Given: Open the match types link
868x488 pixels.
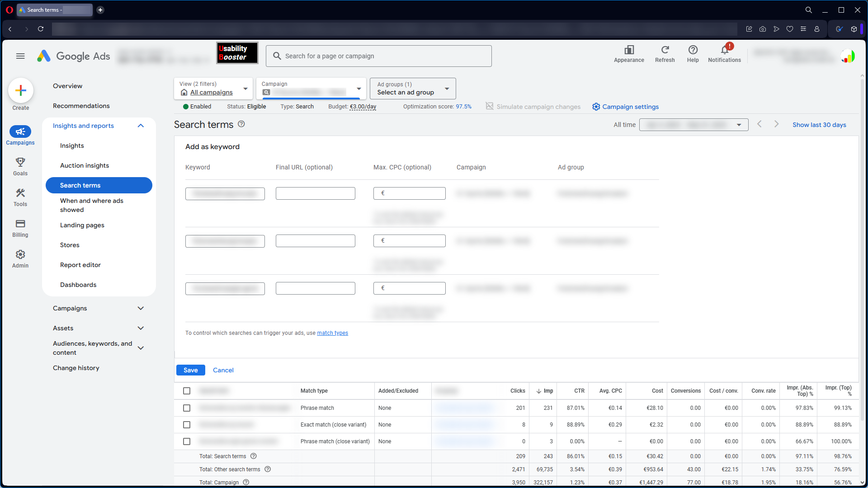Looking at the screenshot, I should point(332,333).
